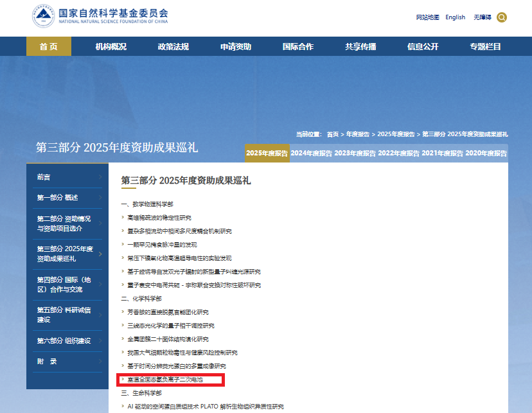Open the English language link
Screen dimensions: 532x413
[x=456, y=17]
